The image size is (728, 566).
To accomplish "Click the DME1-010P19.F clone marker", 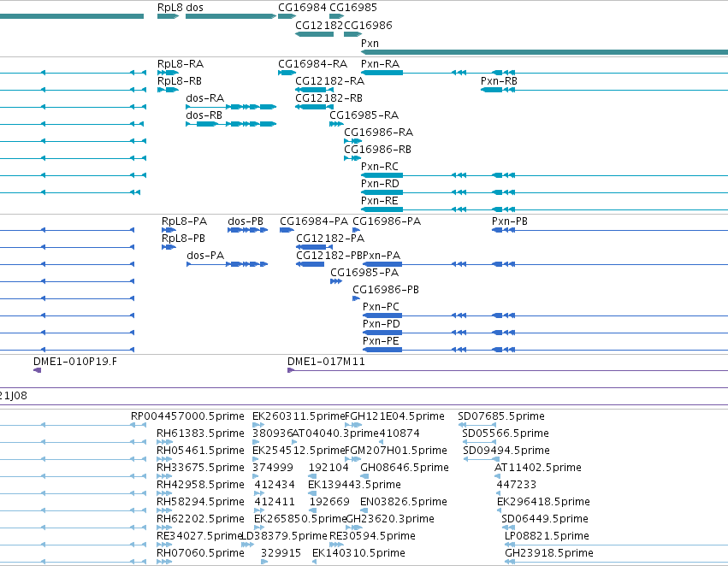I will [x=37, y=369].
